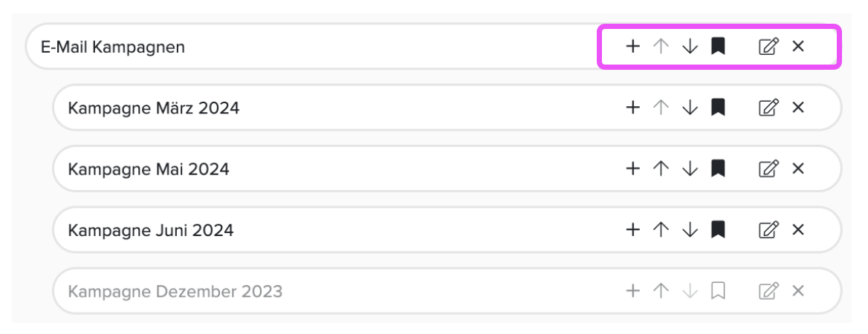Toggle bookmark on Kampagne Mai 2024
The image size is (868, 334).
coord(718,168)
